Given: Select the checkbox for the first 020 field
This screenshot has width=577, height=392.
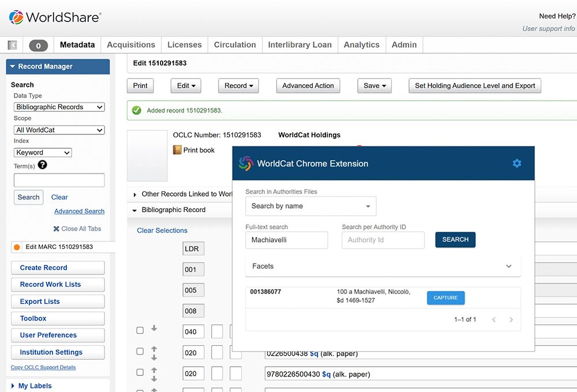Looking at the screenshot, I should [140, 351].
